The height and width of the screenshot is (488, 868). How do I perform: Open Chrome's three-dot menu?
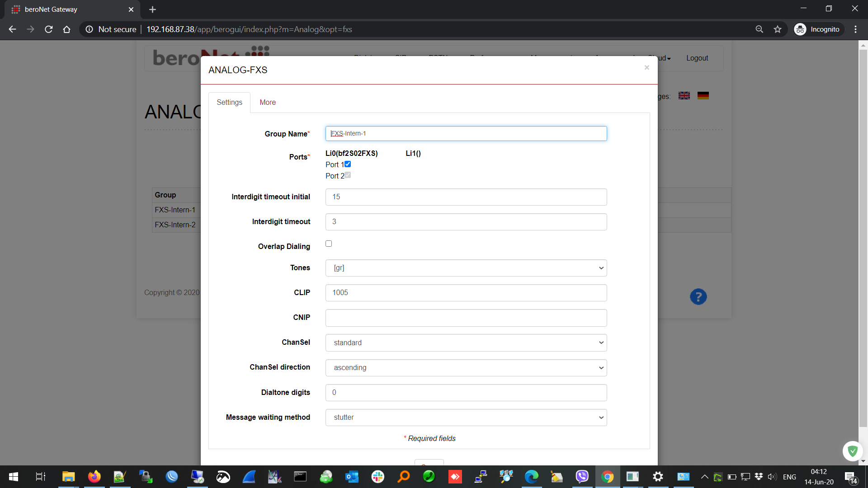click(855, 29)
